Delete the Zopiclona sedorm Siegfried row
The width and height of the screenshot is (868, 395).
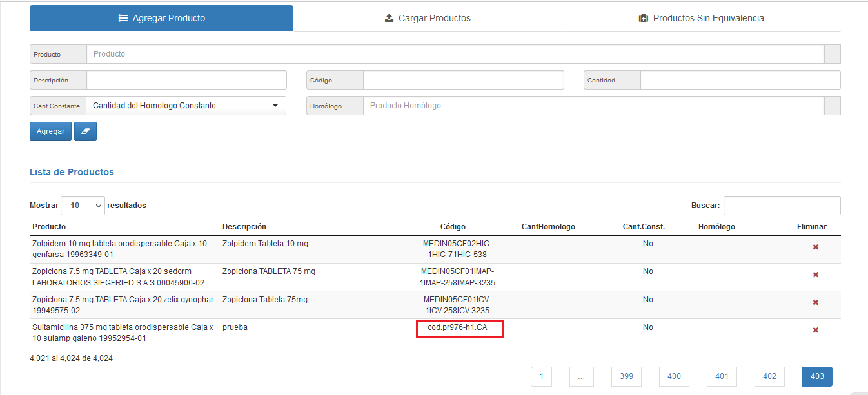click(816, 275)
